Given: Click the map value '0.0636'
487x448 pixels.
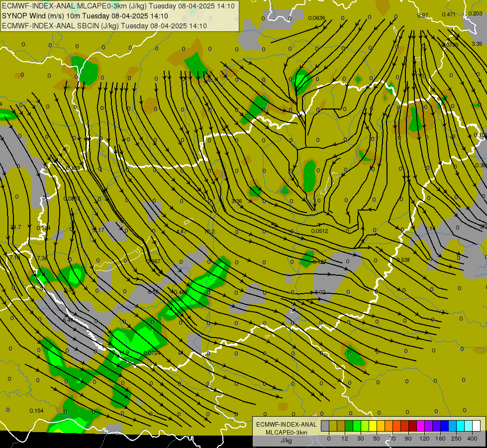Looking at the screenshot, I should tap(316, 18).
